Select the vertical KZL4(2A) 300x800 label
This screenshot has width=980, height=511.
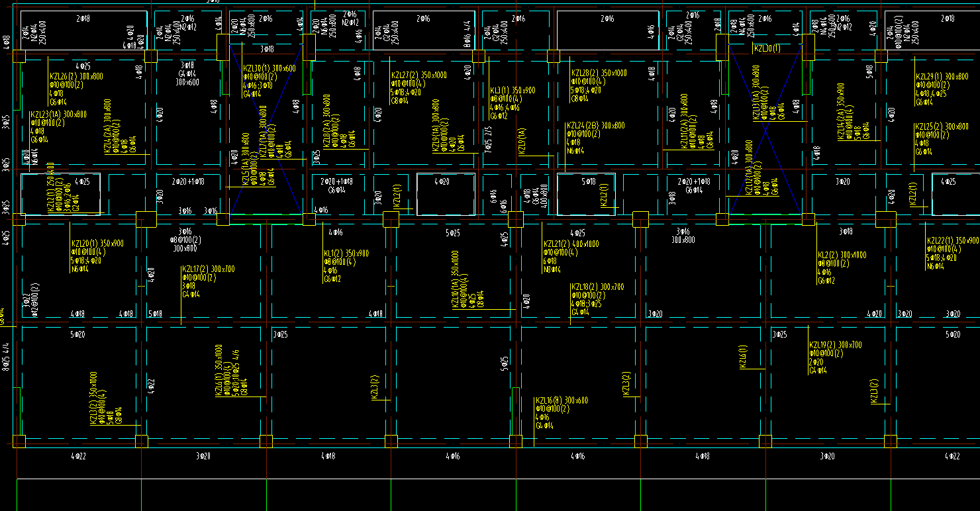[x=108, y=127]
